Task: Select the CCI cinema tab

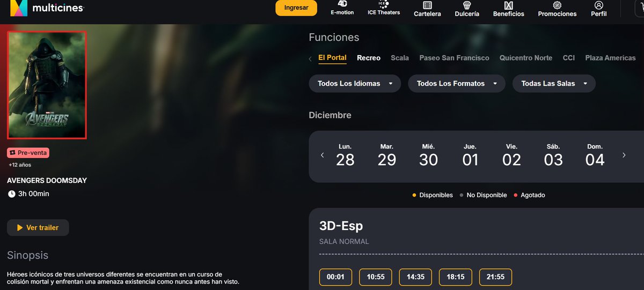Action: [x=569, y=58]
